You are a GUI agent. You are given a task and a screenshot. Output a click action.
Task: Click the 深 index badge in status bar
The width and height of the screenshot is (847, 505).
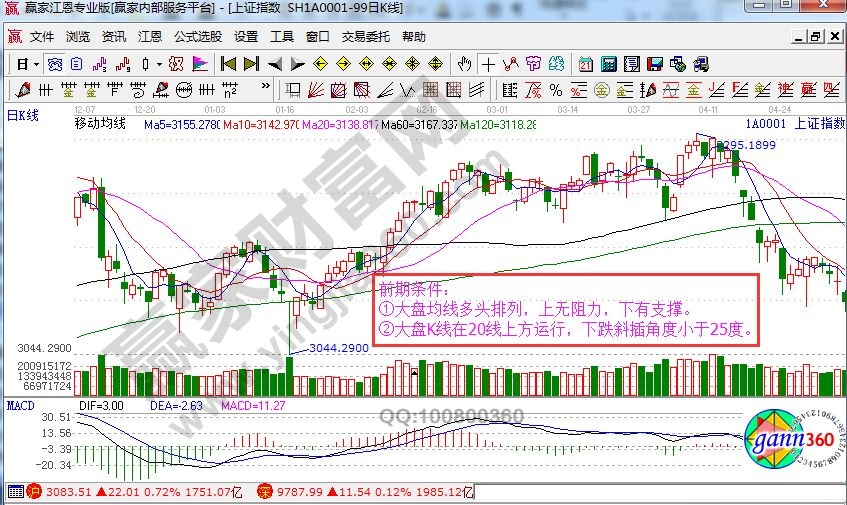[265, 491]
